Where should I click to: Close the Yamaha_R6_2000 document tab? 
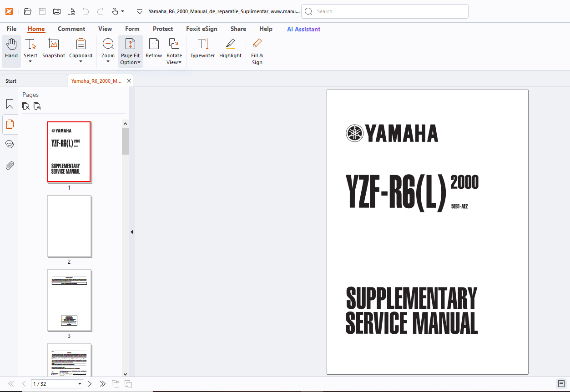[129, 81]
